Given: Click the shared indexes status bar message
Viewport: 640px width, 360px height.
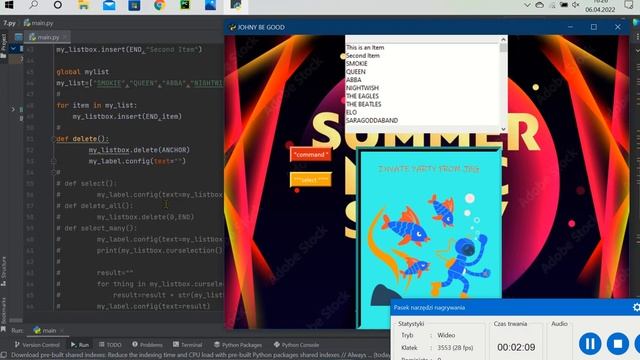Looking at the screenshot, I should click(x=200, y=355).
